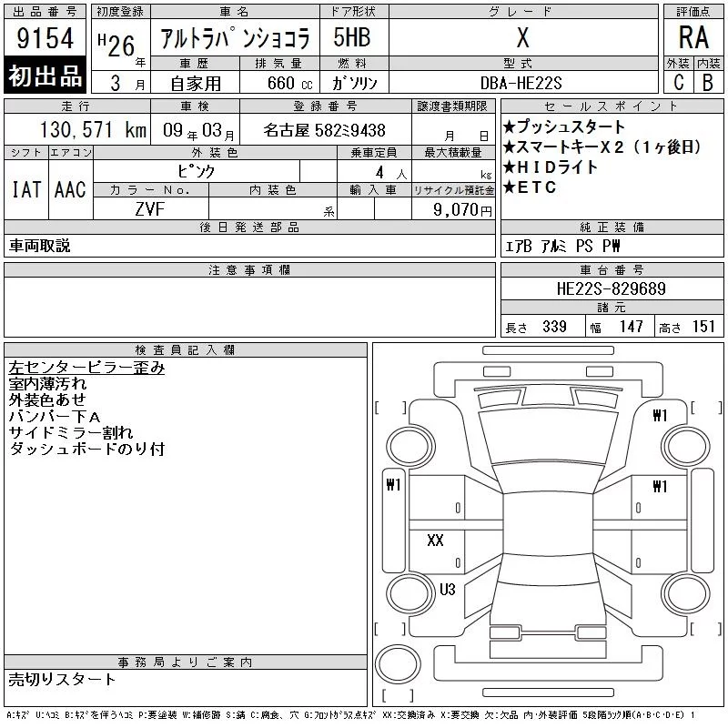This screenshot has width=728, height=728.
Task: Click chassis number HE22S-829689
Action: coord(612,288)
